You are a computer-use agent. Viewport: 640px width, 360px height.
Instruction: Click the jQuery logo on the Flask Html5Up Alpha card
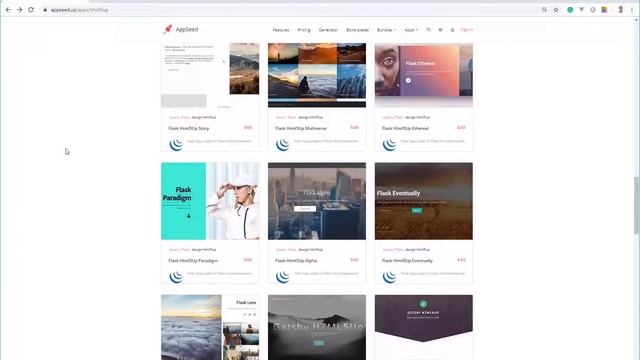pyautogui.click(x=283, y=277)
